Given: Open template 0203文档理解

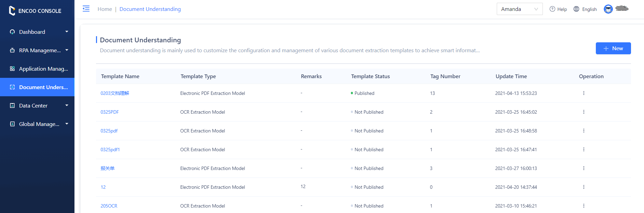Looking at the screenshot, I should [115, 93].
